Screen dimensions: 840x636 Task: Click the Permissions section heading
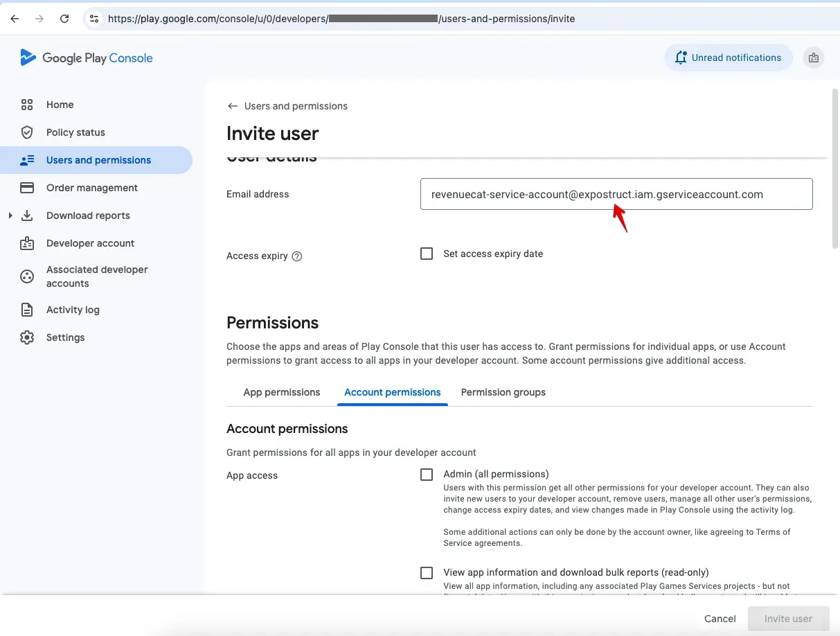click(x=273, y=323)
